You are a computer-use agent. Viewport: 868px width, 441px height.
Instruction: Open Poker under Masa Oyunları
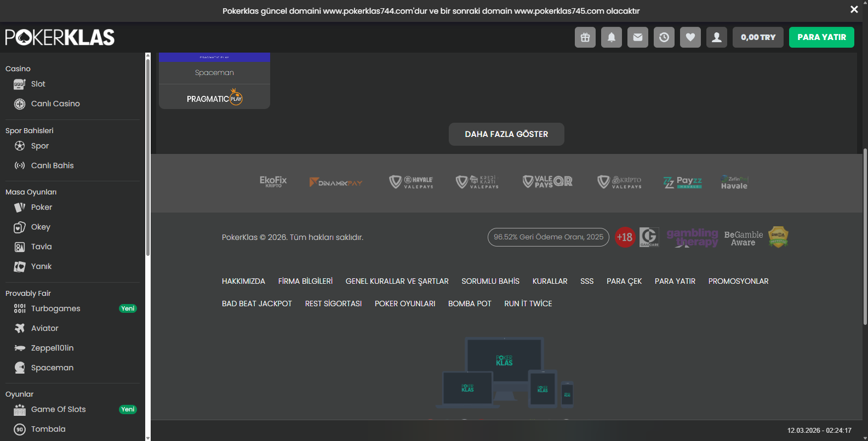coord(41,207)
